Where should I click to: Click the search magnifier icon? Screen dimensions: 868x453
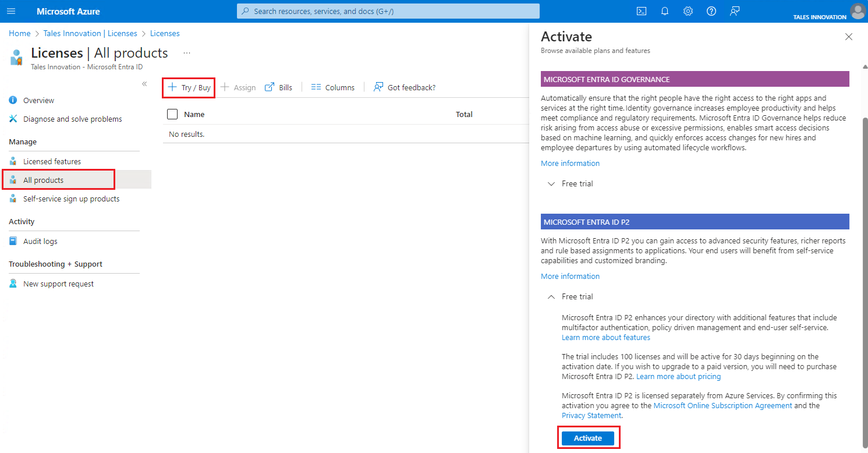245,11
